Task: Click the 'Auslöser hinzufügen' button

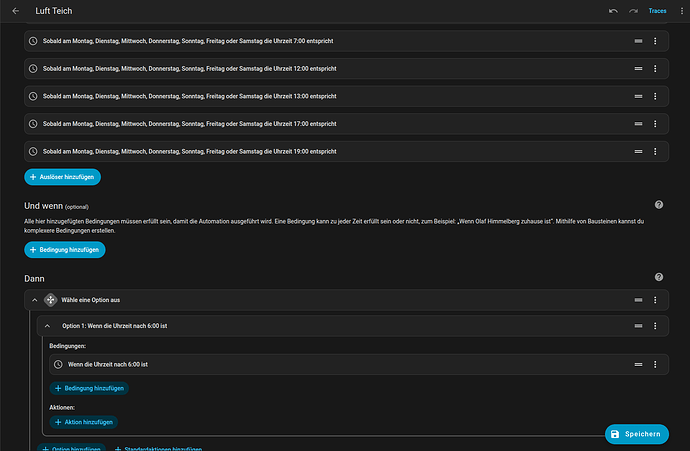Action: click(63, 176)
